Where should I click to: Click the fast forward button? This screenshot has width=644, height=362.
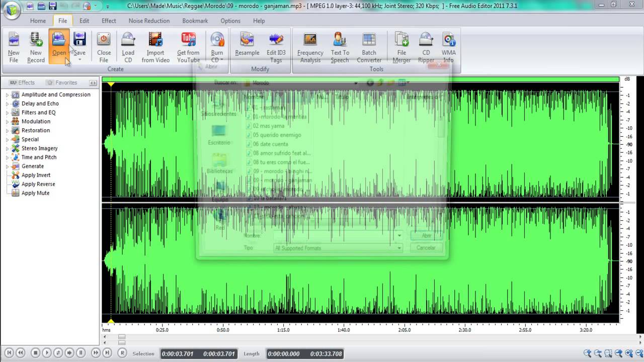[x=95, y=353]
